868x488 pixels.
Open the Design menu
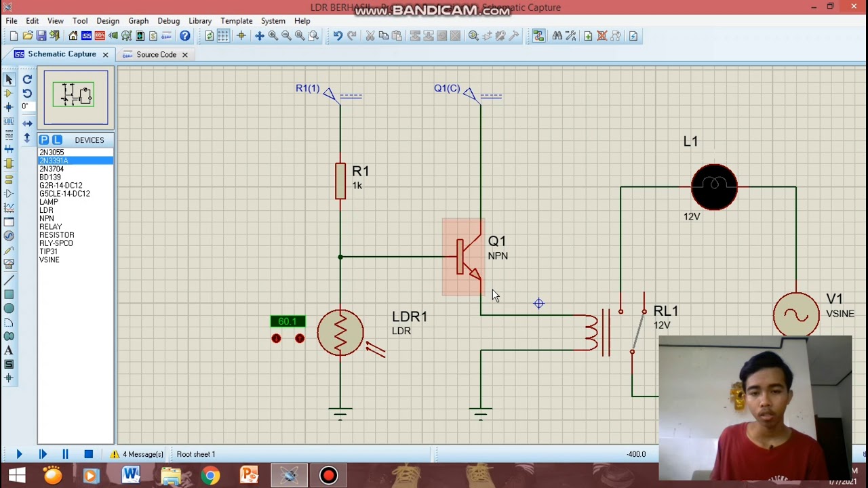click(108, 21)
